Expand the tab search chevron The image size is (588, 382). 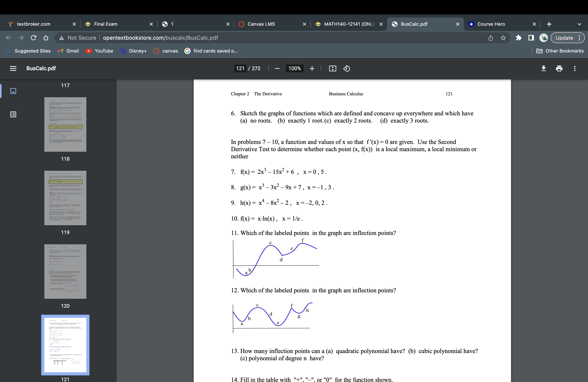click(579, 24)
